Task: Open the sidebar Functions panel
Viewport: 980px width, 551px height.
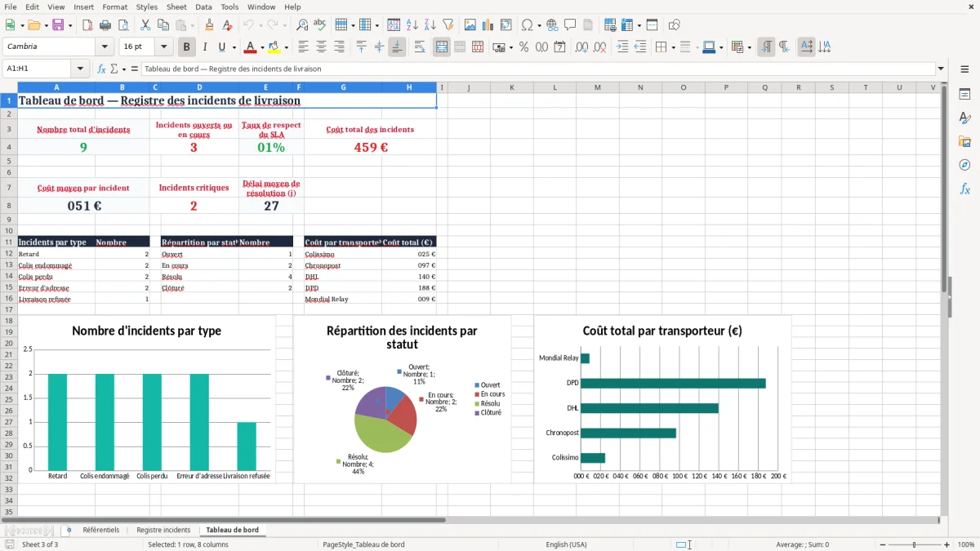Action: click(964, 189)
